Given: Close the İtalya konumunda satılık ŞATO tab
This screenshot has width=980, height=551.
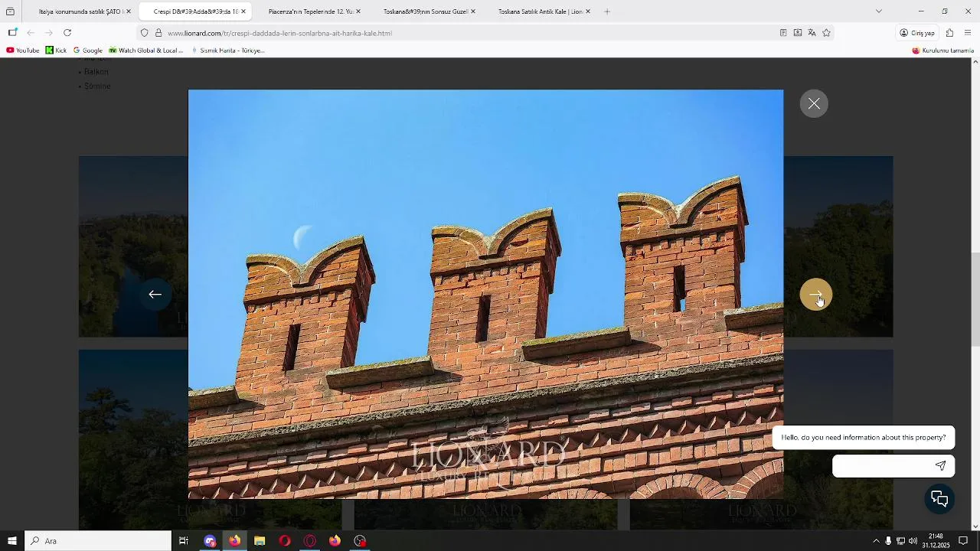Looking at the screenshot, I should click(x=129, y=11).
